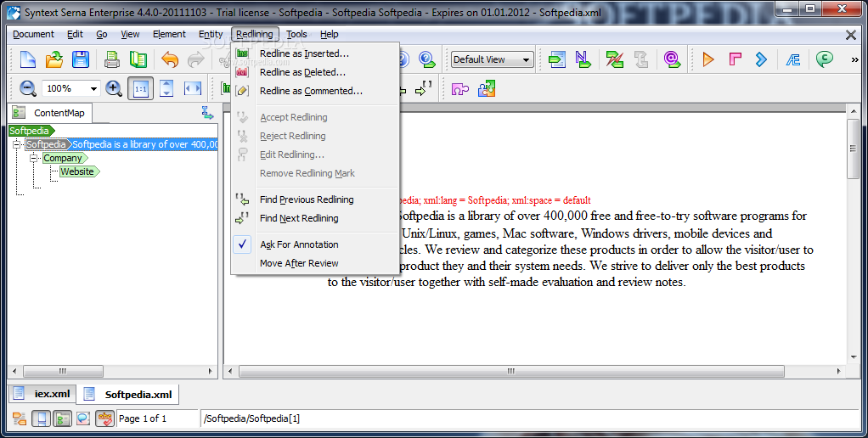Screen dimensions: 868x438
Task: Choose Redline as Inserted menu entry
Action: click(315, 53)
